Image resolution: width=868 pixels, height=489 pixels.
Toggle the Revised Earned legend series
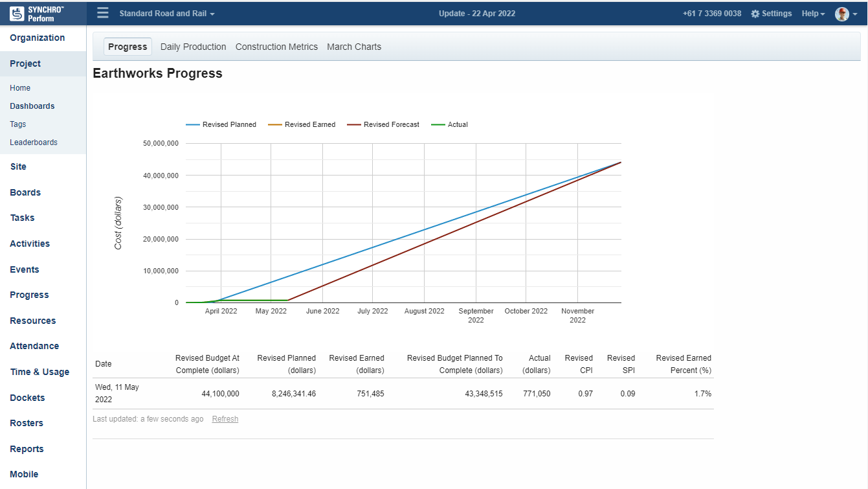(302, 124)
